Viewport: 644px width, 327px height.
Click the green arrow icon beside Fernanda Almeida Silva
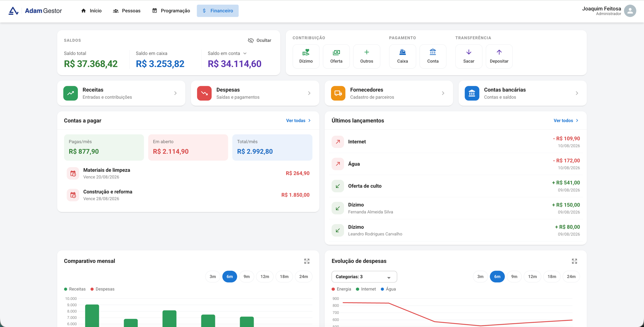coord(338,208)
